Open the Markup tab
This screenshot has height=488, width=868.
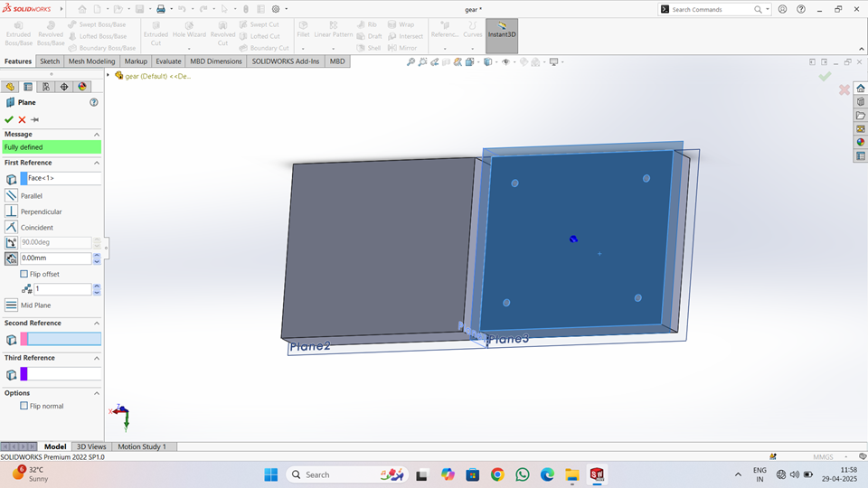(136, 61)
